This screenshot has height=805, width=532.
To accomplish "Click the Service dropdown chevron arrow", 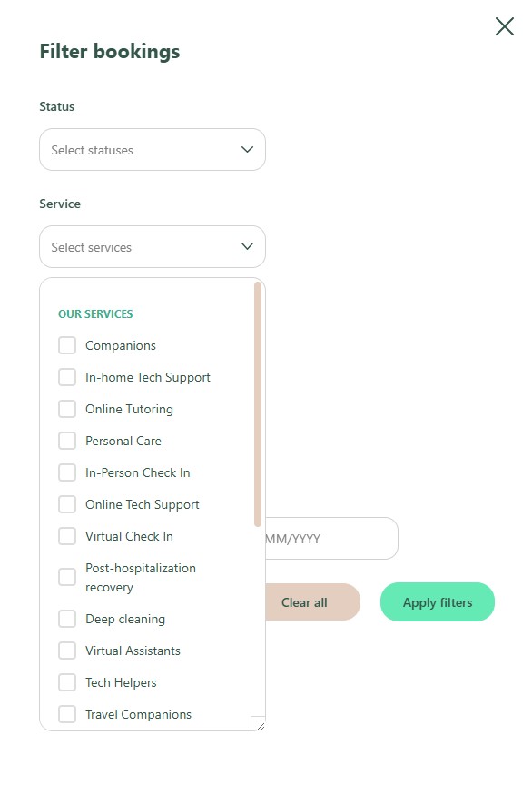I will [x=247, y=246].
